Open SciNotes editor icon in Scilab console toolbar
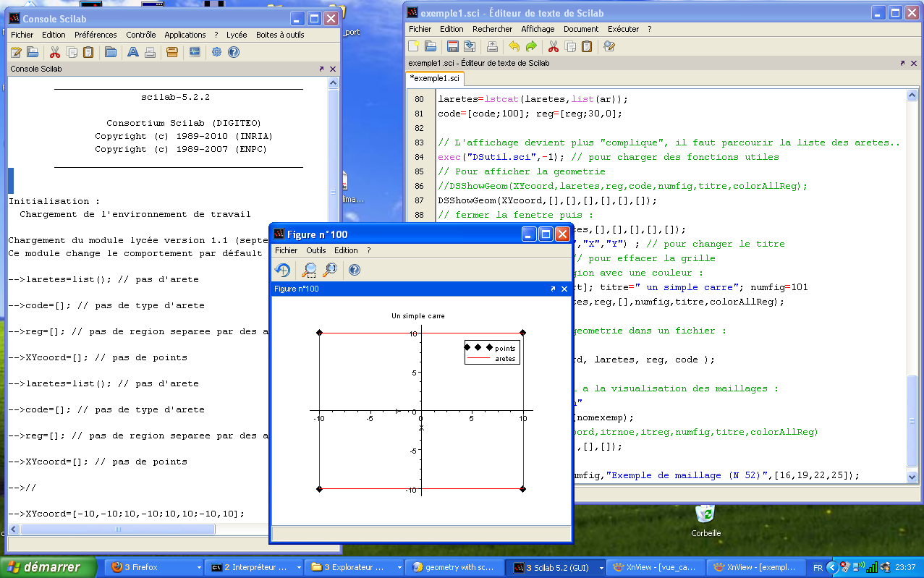Viewport: 924px width, 578px height. coord(15,52)
